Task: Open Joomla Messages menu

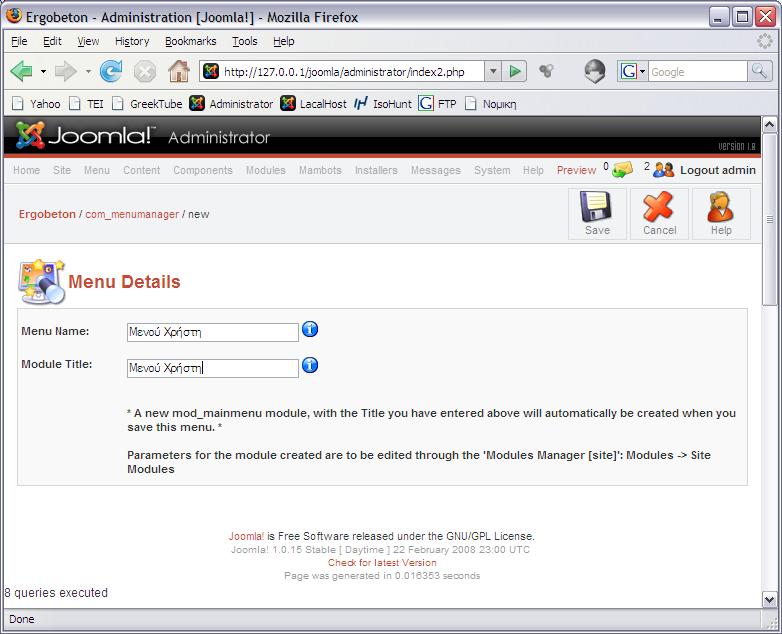Action: [435, 170]
